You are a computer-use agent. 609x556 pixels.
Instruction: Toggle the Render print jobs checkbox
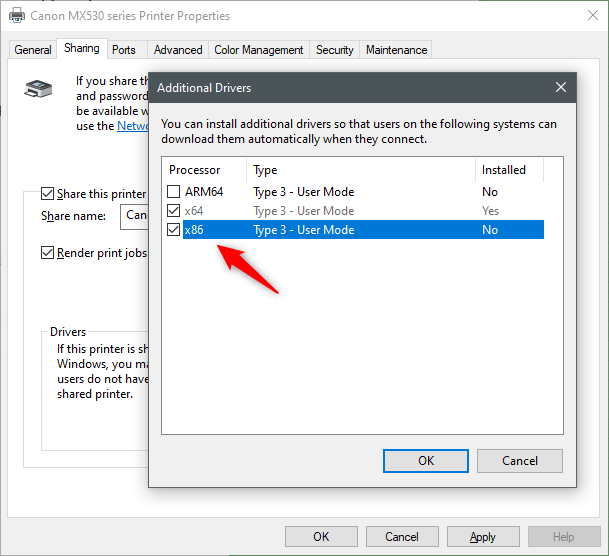tap(47, 252)
